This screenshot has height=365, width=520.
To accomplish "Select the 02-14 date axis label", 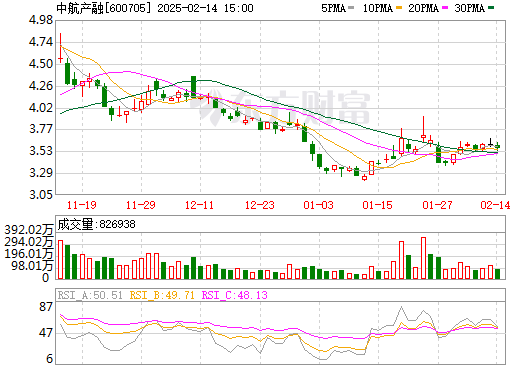I will click(495, 205).
